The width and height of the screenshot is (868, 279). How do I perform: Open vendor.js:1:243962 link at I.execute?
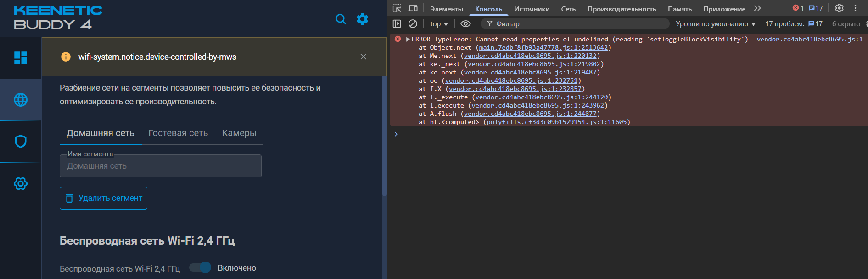click(538, 105)
